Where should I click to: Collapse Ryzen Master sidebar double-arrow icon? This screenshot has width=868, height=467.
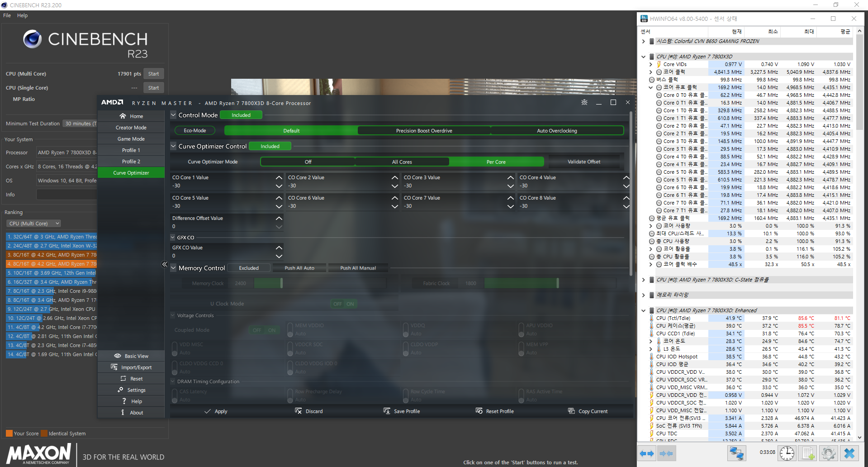pyautogui.click(x=165, y=264)
